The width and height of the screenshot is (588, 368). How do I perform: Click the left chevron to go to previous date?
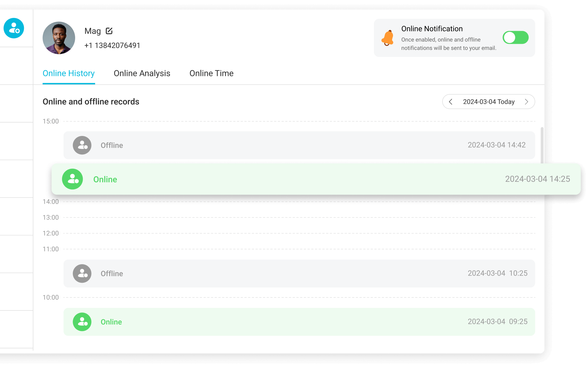(451, 101)
